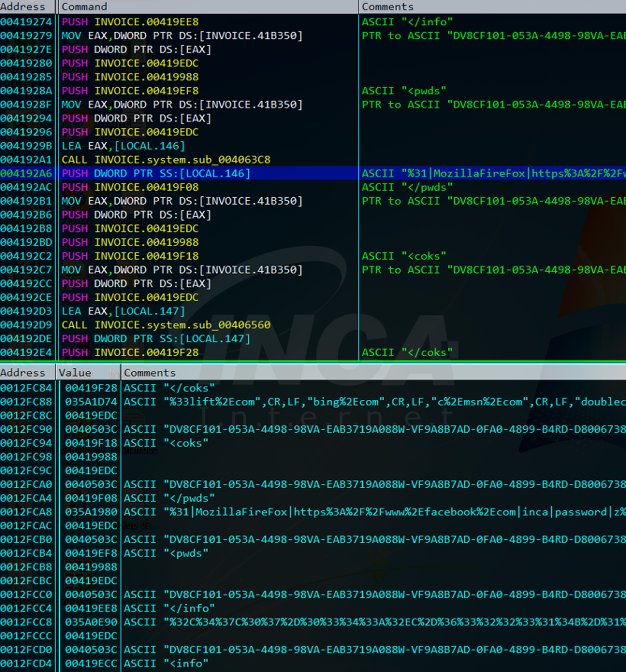
Task: Select the PUSH DWORD PTR SS:[LOCAL.147] line
Action: pyautogui.click(x=156, y=338)
